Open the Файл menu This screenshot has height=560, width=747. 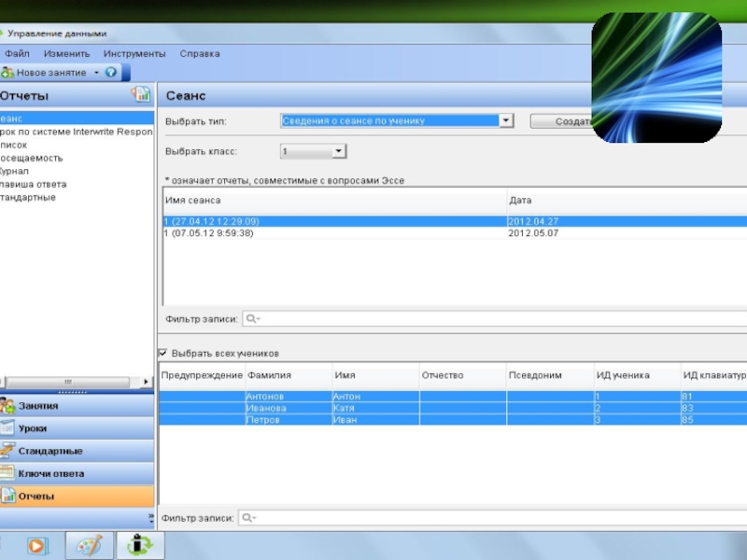click(17, 54)
